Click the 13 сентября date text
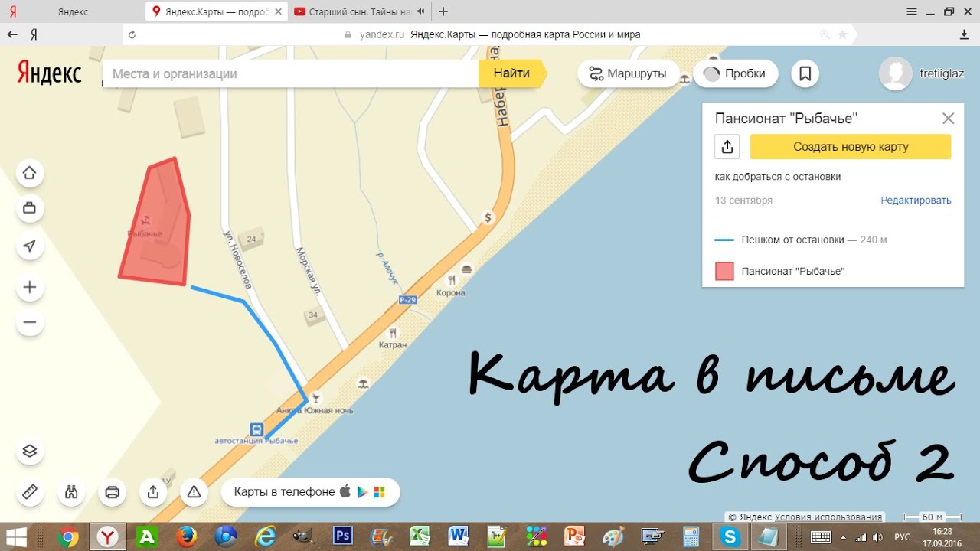This screenshot has width=980, height=551. (743, 201)
